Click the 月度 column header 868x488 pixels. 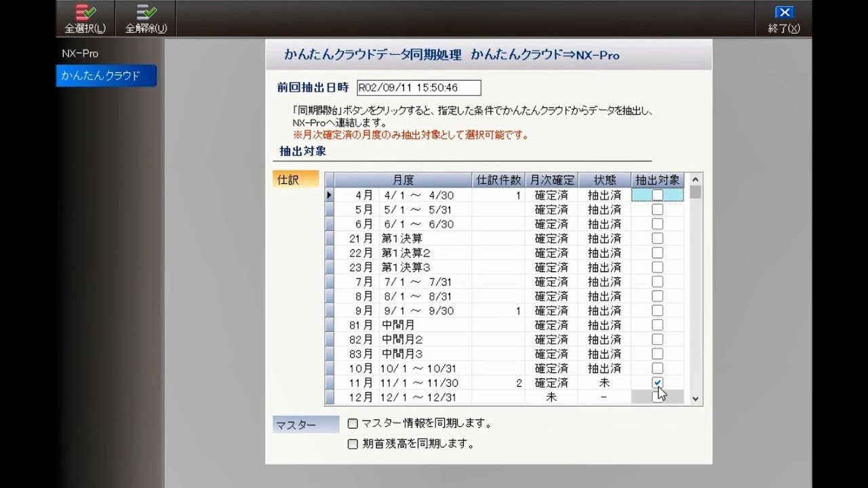pos(403,180)
